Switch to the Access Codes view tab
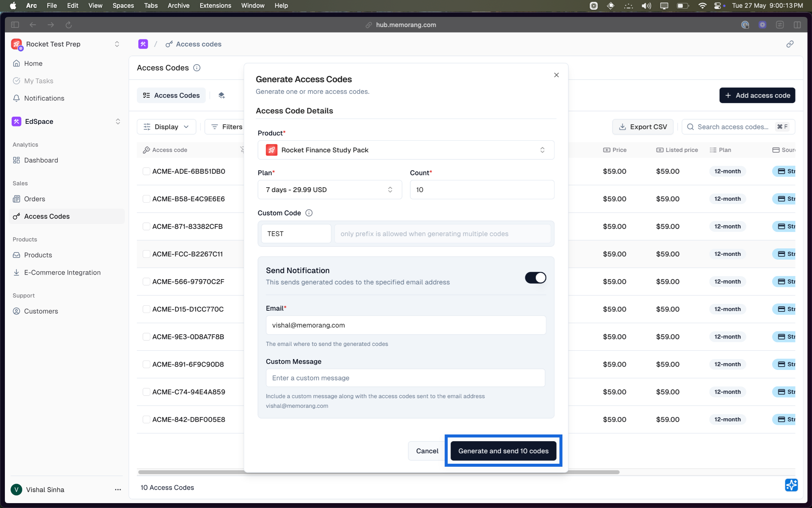This screenshot has width=812, height=508. point(171,95)
